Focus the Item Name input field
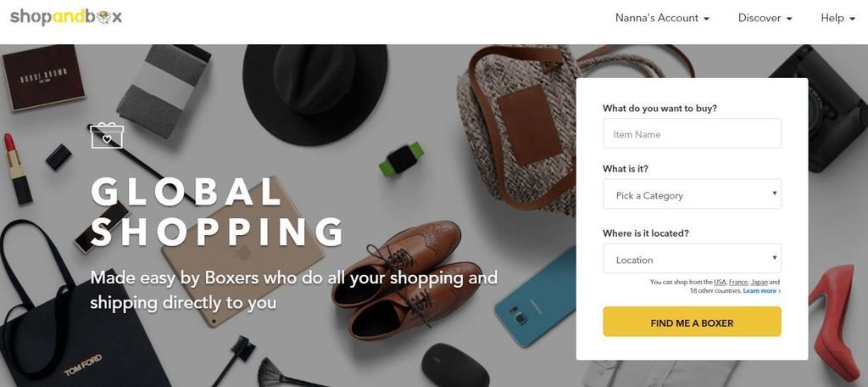Screen dimensions: 868x387 (x=692, y=133)
